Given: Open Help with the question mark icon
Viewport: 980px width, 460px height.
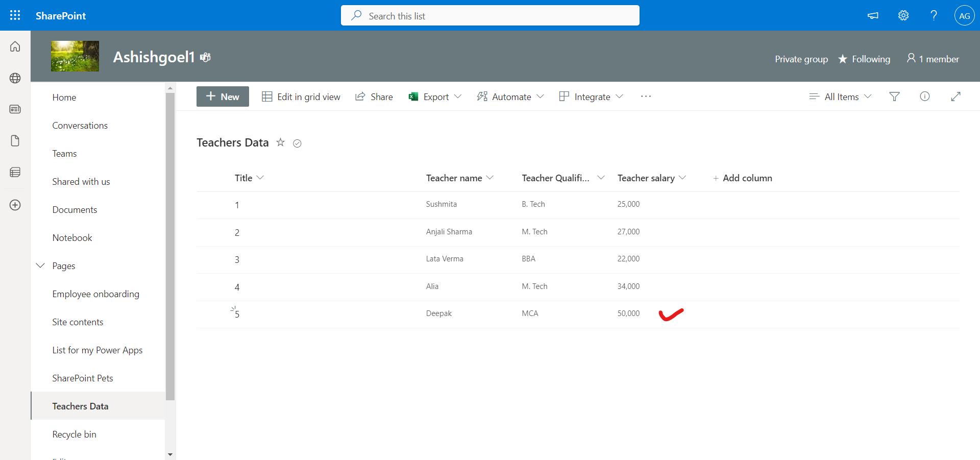Looking at the screenshot, I should pos(934,15).
